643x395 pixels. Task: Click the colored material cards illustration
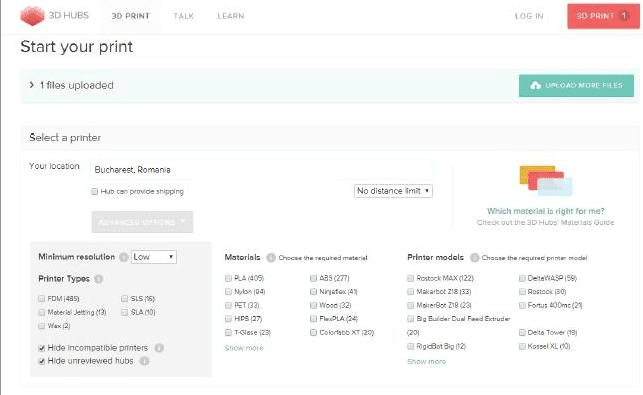[x=546, y=180]
